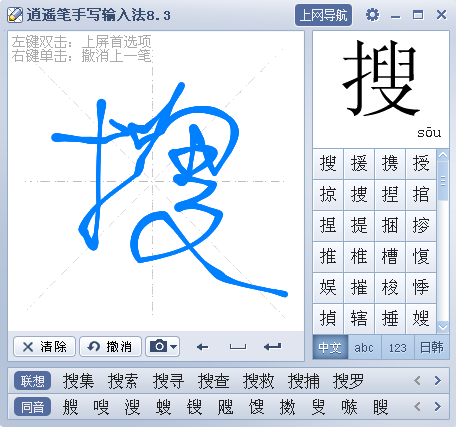Go to previous page of 联想 suggestions

417,380
